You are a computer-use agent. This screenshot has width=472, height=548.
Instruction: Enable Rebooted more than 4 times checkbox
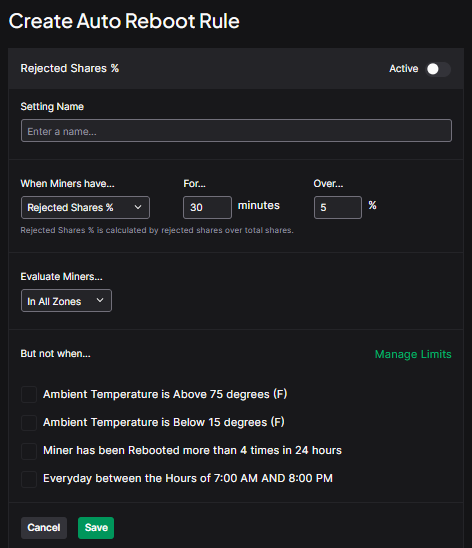(x=29, y=451)
